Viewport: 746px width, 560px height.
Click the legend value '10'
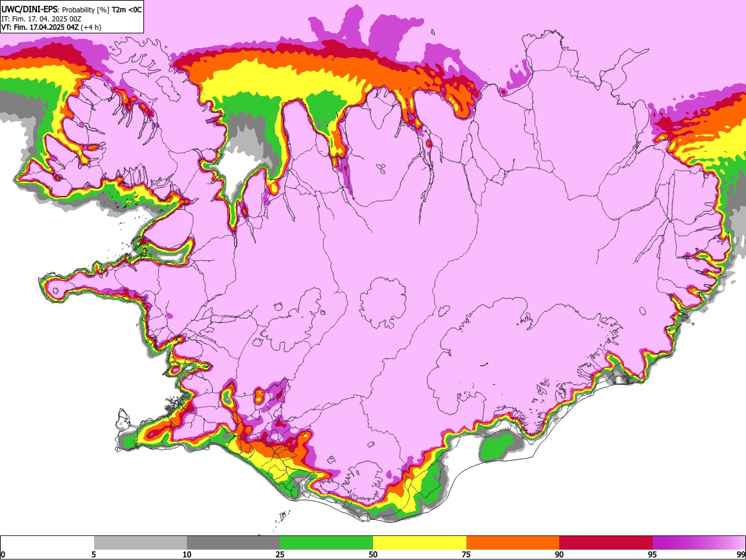[187, 555]
